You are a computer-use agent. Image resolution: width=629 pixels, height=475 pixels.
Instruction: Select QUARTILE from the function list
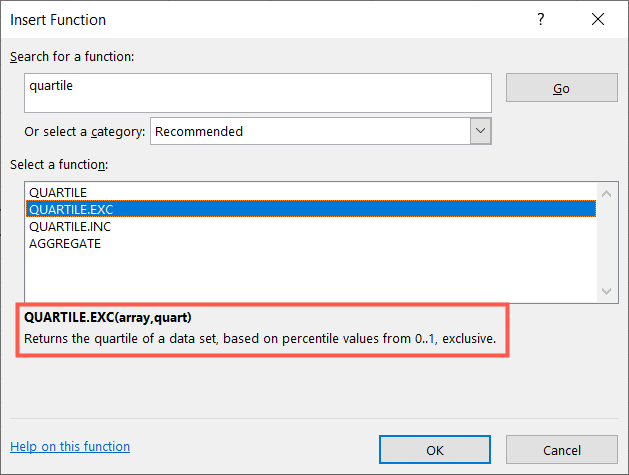[x=58, y=192]
